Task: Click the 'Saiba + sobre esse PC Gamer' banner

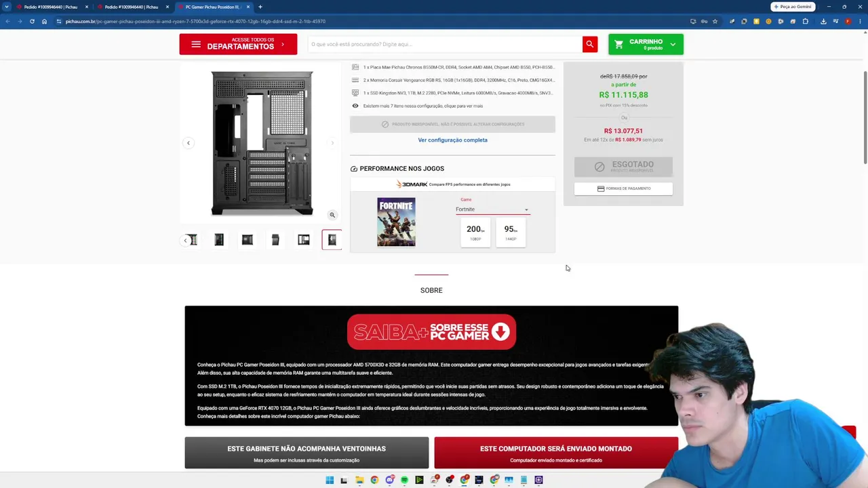Action: coord(431,332)
